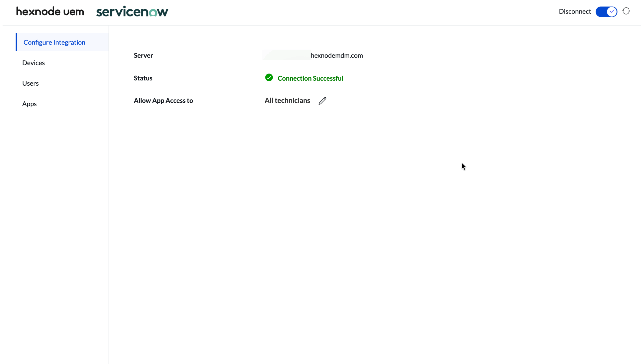Viewport: 641px width, 364px height.
Task: Click the Hexnode UEM logo
Action: click(x=50, y=12)
